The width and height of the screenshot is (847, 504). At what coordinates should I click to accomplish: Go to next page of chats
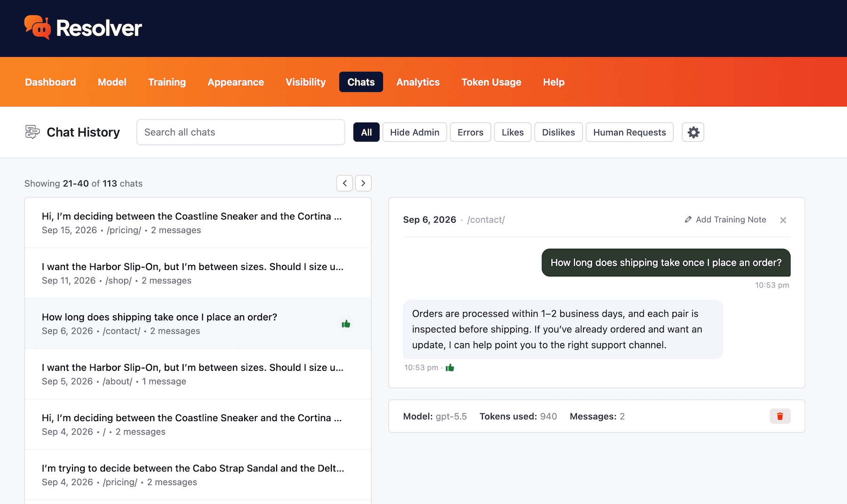[363, 183]
